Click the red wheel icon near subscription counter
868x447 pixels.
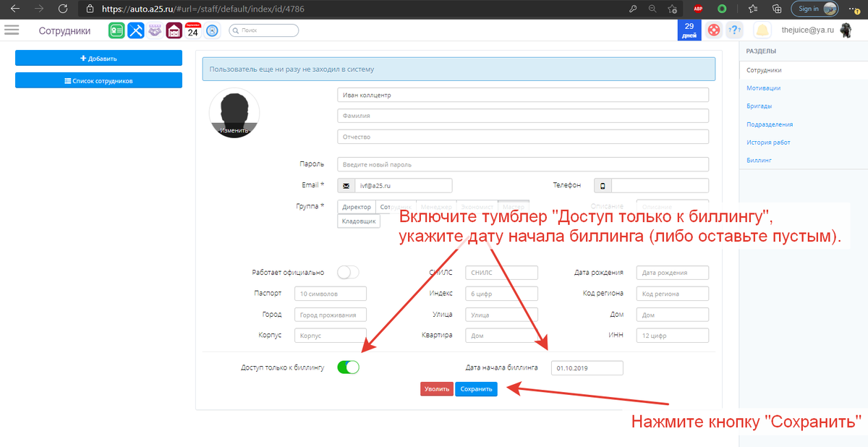pyautogui.click(x=713, y=30)
